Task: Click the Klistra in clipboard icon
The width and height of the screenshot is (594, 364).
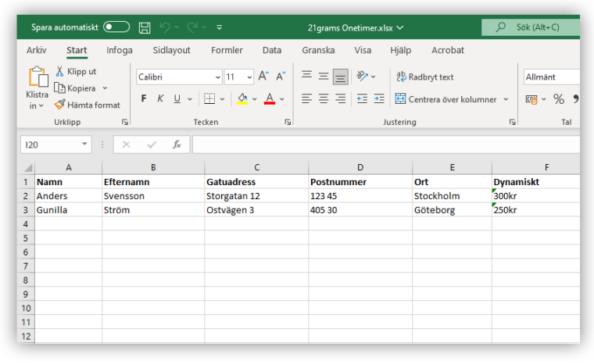Action: 38,77
